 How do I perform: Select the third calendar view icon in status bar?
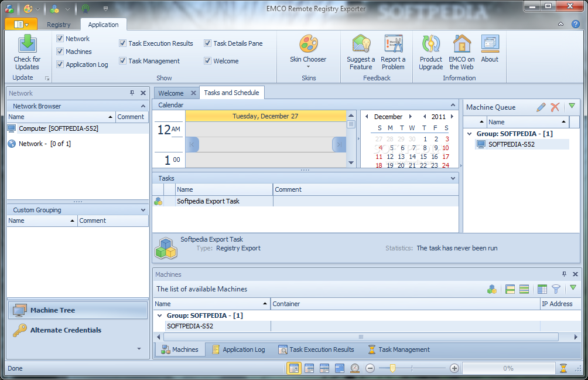click(324, 368)
